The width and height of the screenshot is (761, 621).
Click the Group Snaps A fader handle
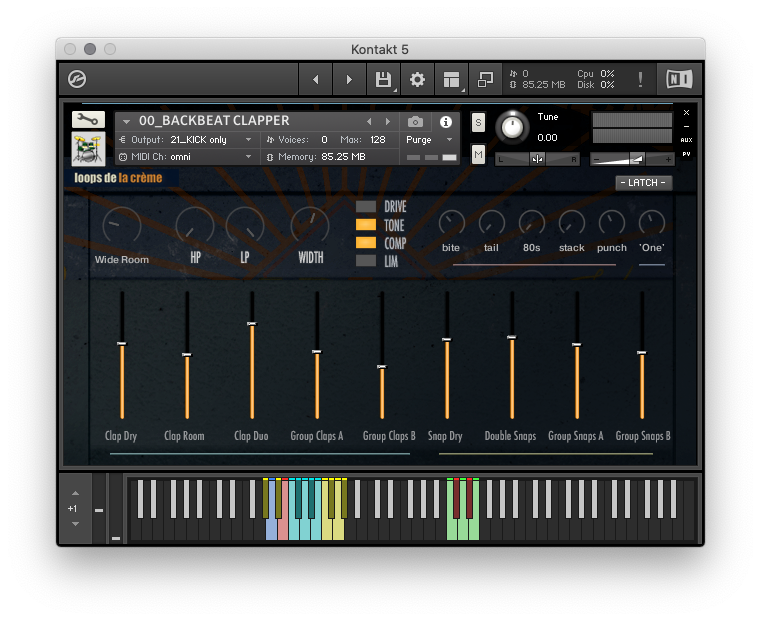point(577,344)
